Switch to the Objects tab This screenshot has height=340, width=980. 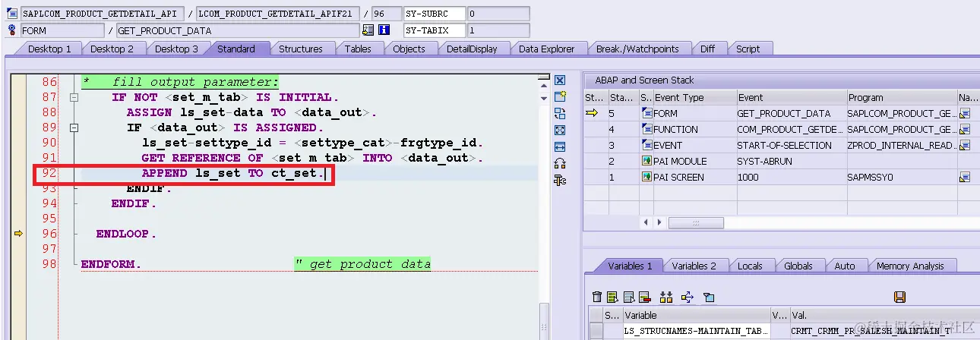(x=409, y=49)
